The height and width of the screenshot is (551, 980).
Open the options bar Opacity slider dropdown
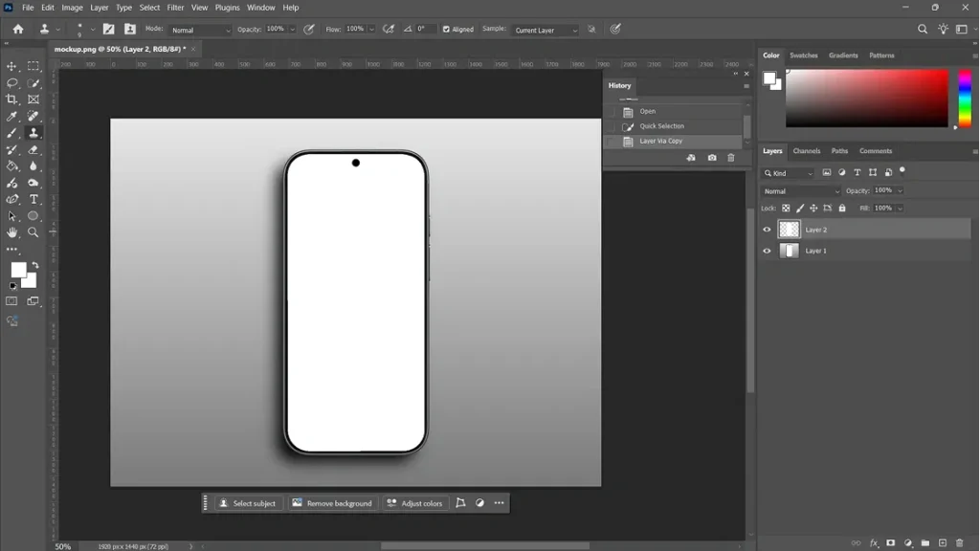(x=292, y=30)
